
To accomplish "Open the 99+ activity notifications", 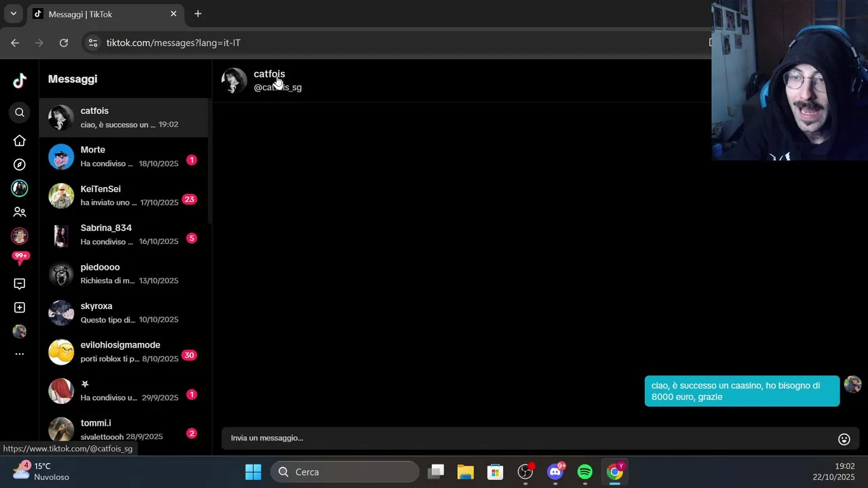I will 20,258.
